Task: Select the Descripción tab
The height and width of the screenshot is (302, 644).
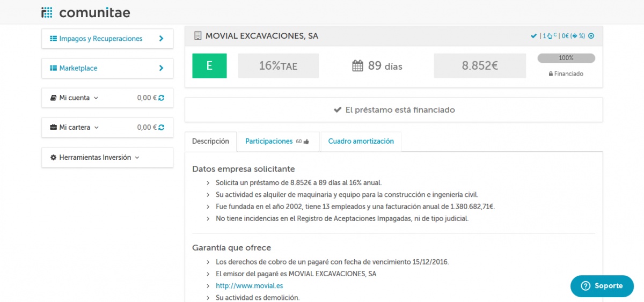Action: (210, 142)
